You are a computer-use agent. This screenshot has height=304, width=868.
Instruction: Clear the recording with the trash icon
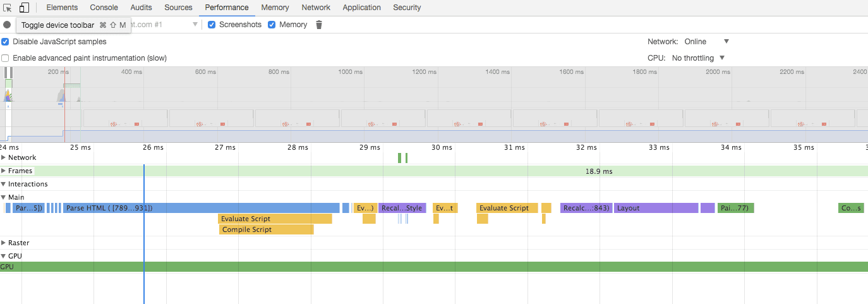[319, 25]
